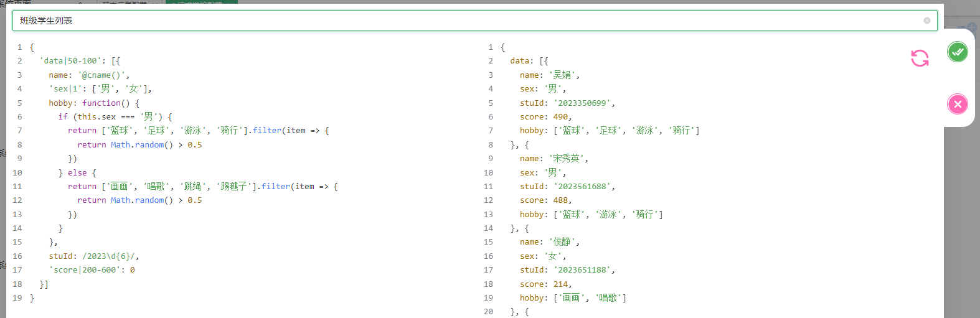Click the return ['画画', '唱歌'...] filter line

pos(203,187)
